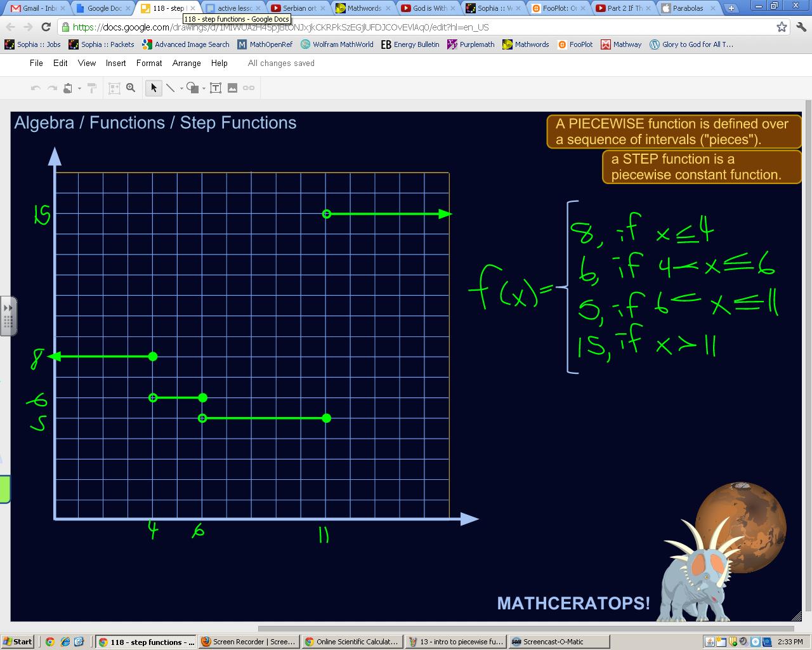Open the Chrome wrench menu

coord(801,27)
